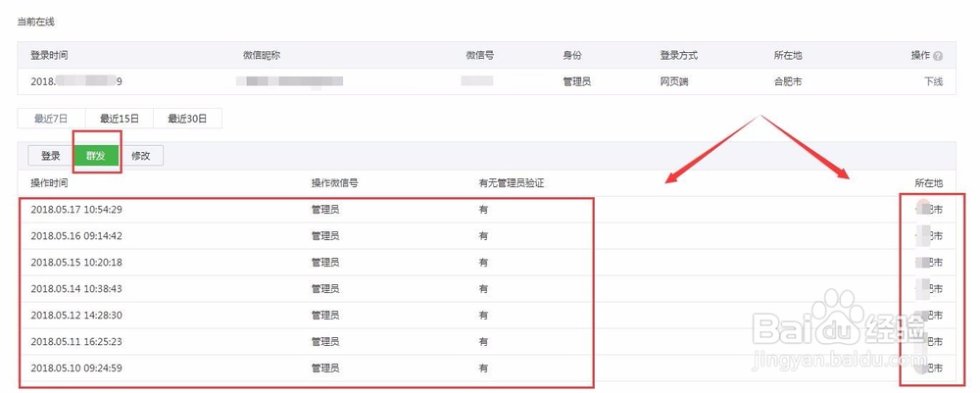Click the 微信昵称 column header
Image resolution: width=980 pixels, height=393 pixels.
point(262,56)
